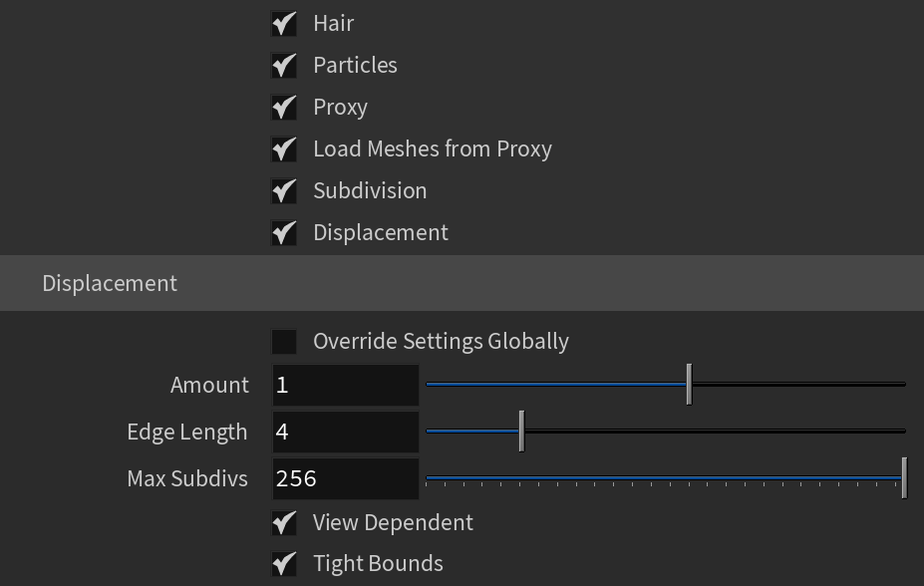924x586 pixels.
Task: Click the Max Subdivs parameter label
Action: [187, 478]
